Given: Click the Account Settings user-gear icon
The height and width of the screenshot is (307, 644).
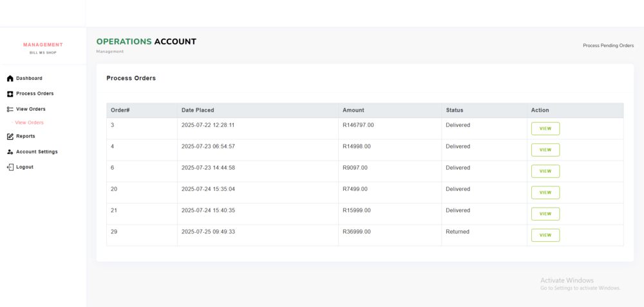Looking at the screenshot, I should tap(10, 152).
